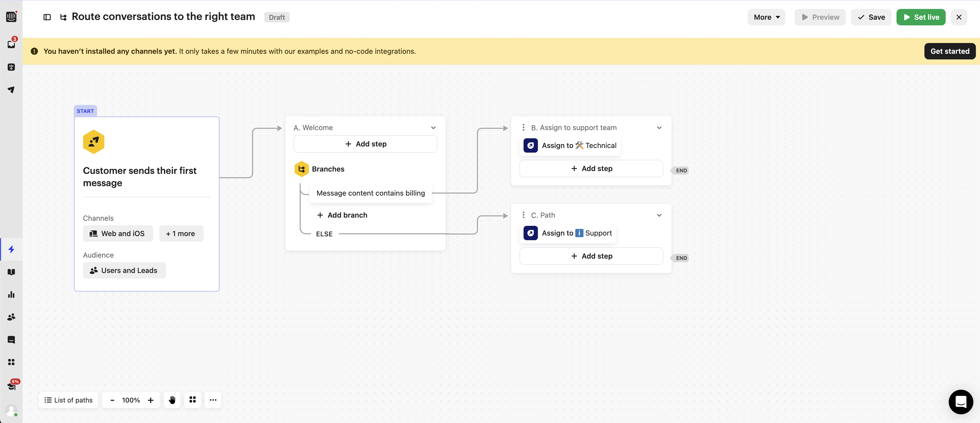Open the Reports bar-chart sidebar icon
Viewport: 980px width, 423px height.
coord(12,294)
